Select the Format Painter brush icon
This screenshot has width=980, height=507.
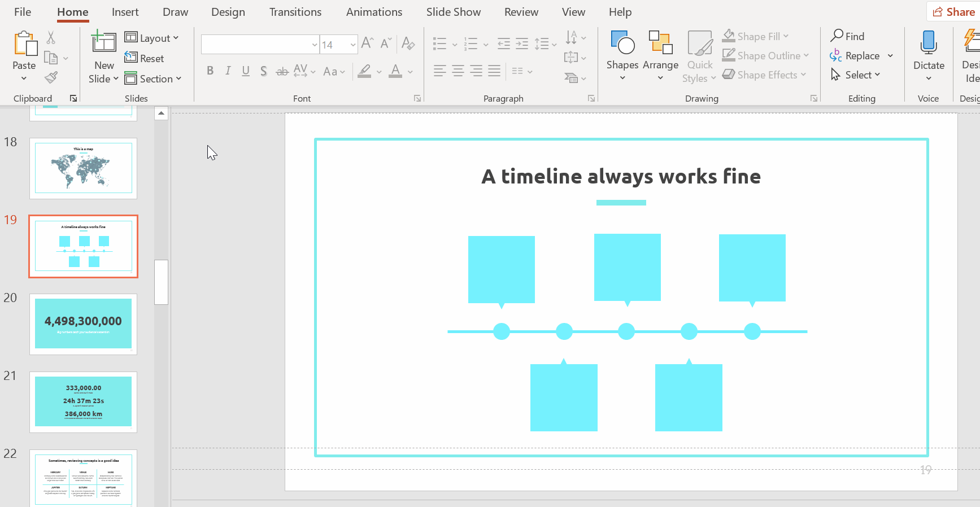[x=51, y=77]
